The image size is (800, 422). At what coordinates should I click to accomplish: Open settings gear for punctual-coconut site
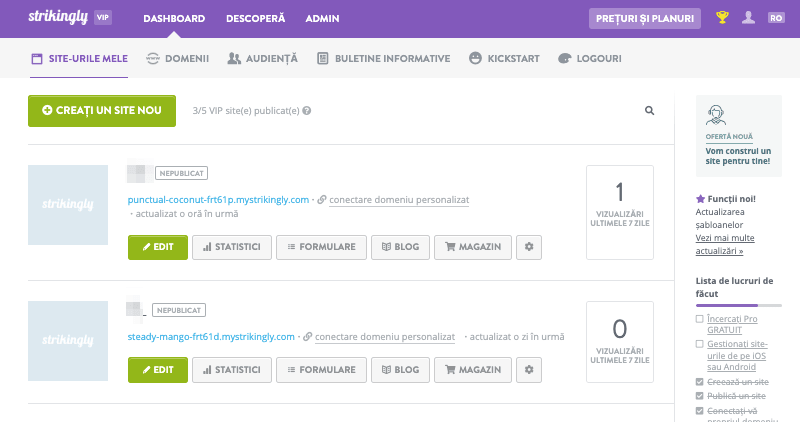click(529, 247)
